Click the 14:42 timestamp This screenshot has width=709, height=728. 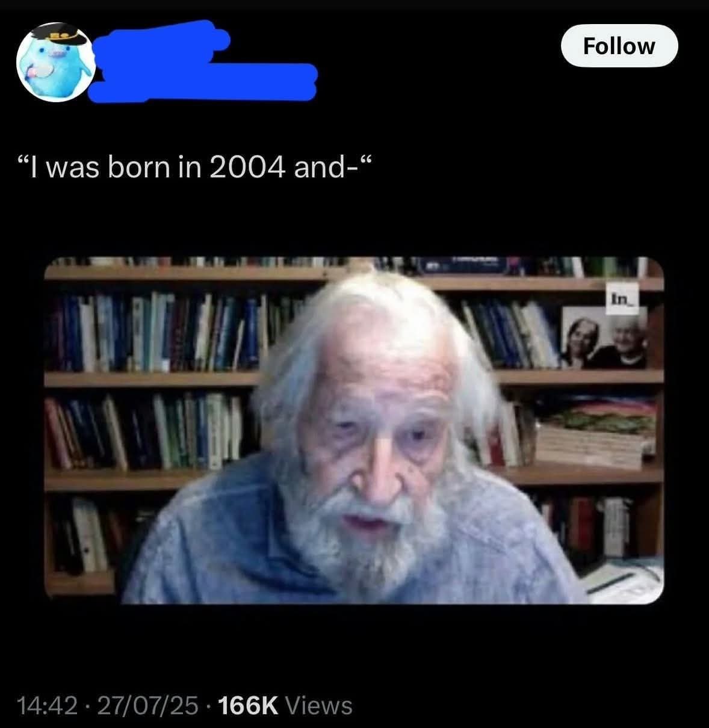(x=48, y=705)
